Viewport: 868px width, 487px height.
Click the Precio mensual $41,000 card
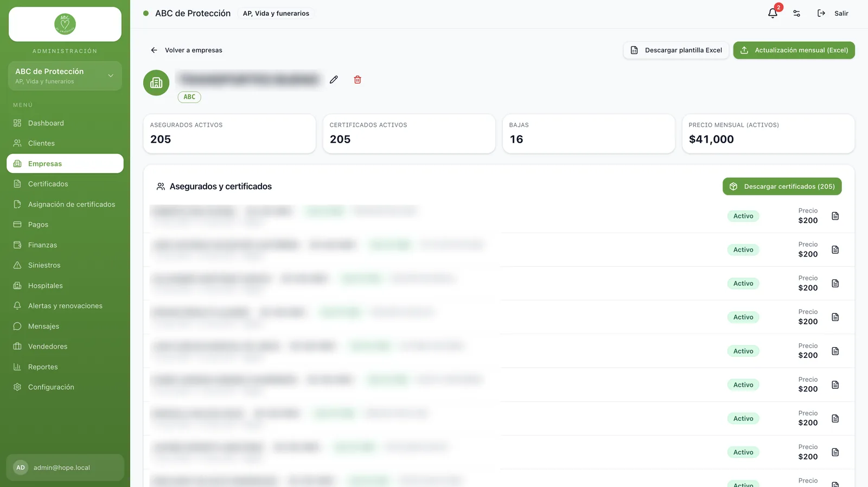[768, 133]
